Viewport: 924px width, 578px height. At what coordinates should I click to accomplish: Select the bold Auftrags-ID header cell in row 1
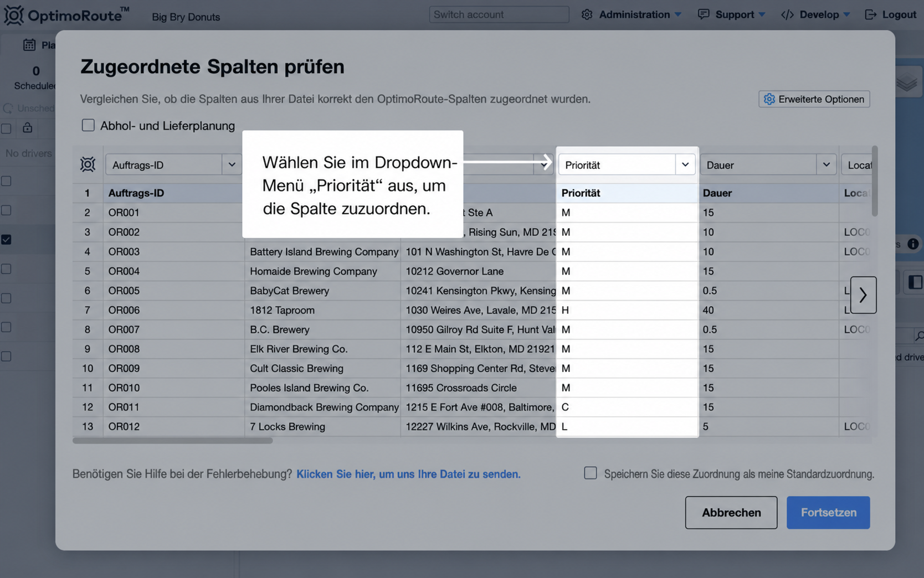[x=174, y=193]
